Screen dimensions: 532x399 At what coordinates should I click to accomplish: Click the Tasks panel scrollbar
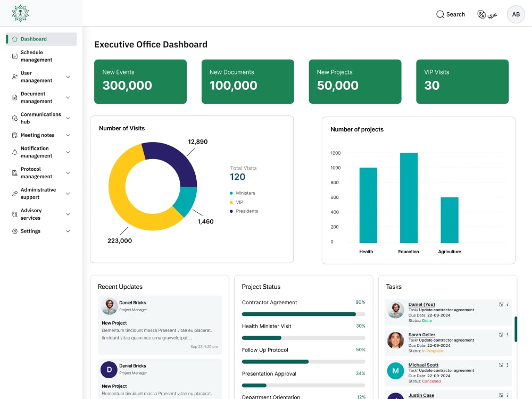pyautogui.click(x=516, y=329)
